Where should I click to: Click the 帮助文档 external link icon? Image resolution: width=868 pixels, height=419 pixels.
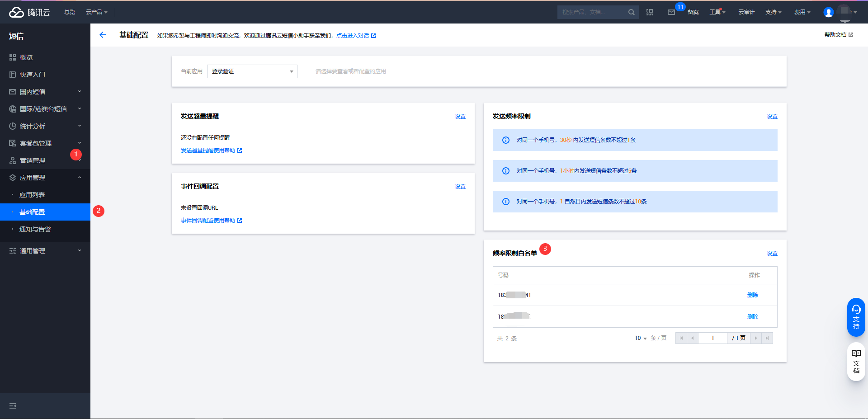(x=851, y=35)
